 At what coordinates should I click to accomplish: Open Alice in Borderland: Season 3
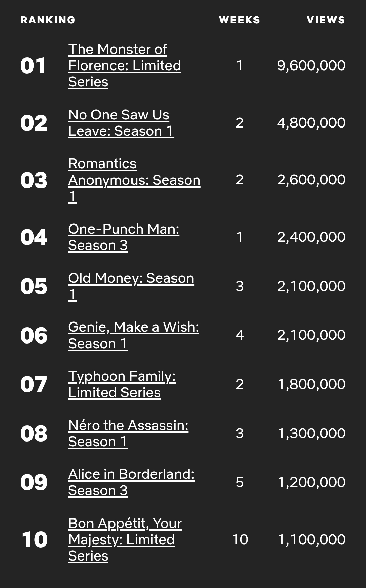(x=131, y=482)
